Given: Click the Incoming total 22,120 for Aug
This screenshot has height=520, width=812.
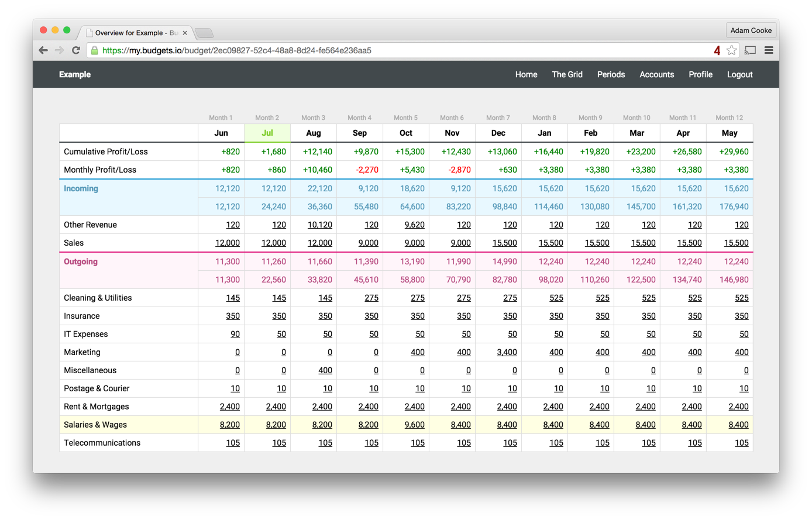Looking at the screenshot, I should 320,188.
